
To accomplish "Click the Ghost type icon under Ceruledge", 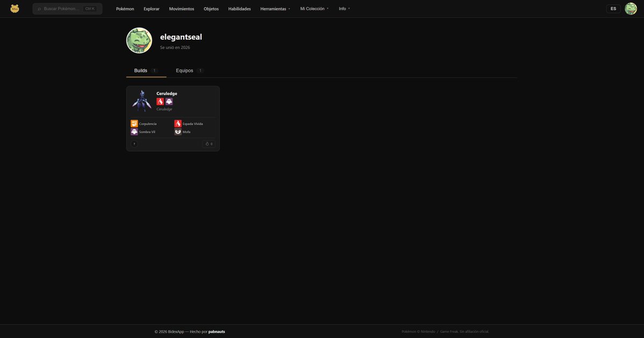I will (169, 102).
